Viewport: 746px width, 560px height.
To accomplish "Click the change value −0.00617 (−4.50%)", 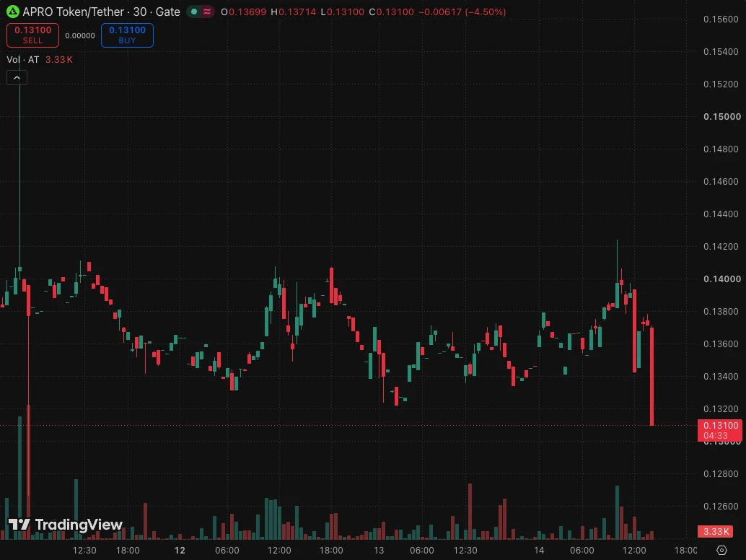I will point(462,12).
